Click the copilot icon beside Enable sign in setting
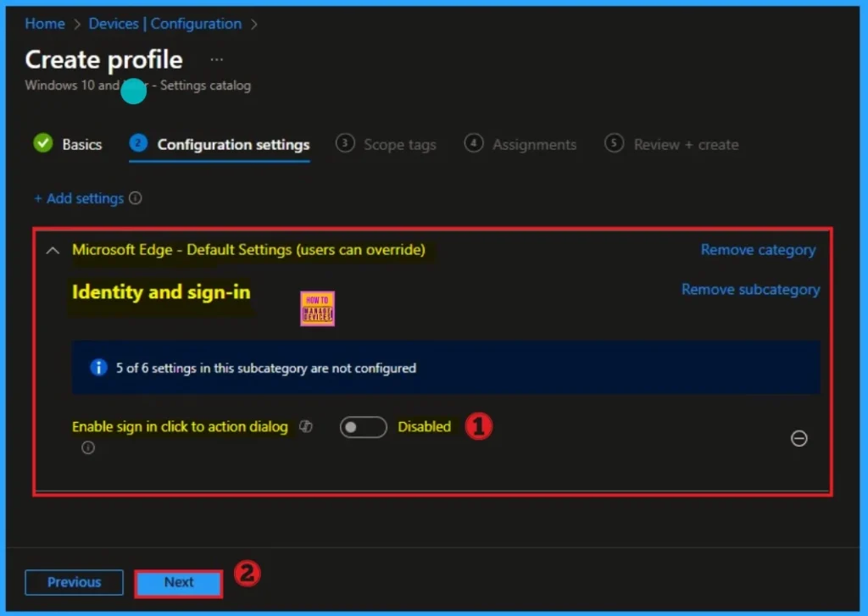Screen dimensions: 868x616 (x=306, y=426)
